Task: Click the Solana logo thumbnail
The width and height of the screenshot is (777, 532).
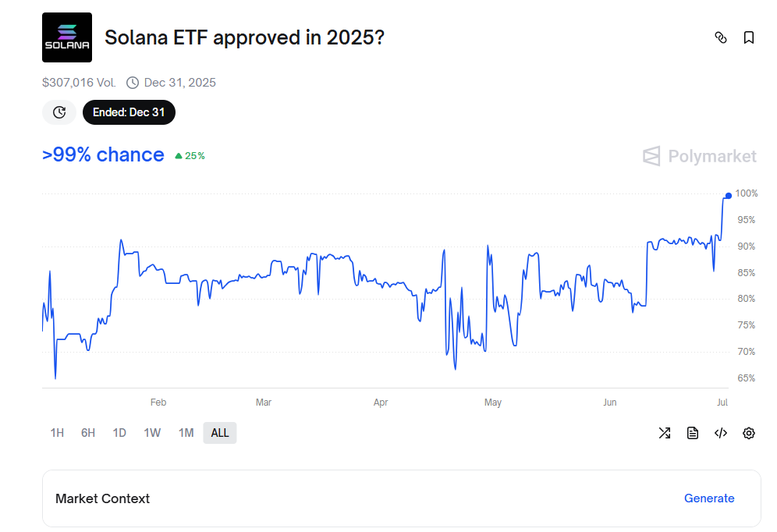Action: [x=67, y=37]
